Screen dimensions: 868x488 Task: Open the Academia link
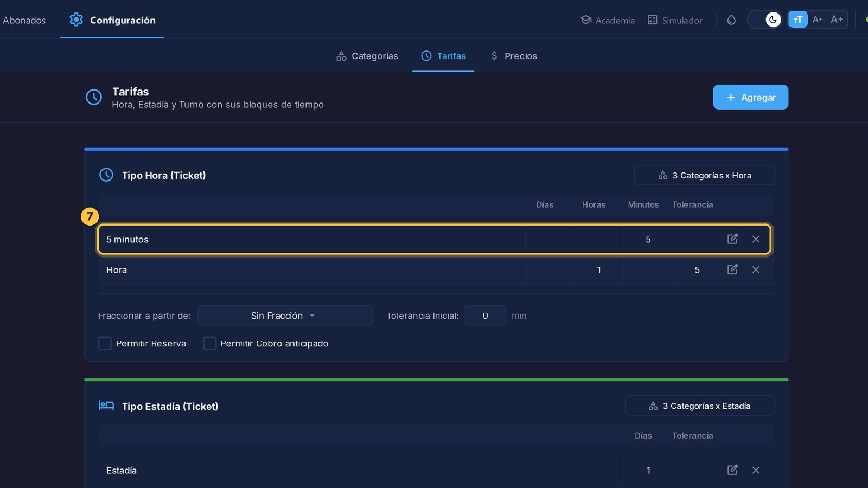(608, 20)
